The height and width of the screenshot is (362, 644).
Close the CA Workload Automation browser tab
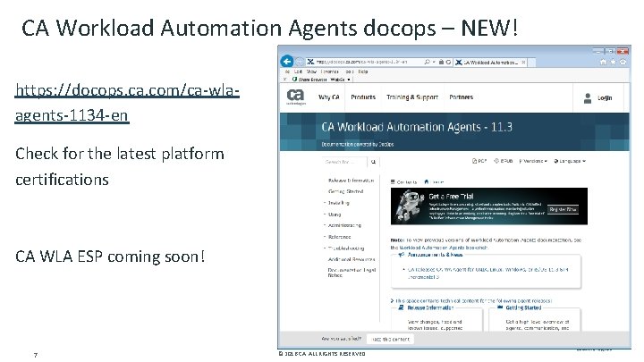[523, 63]
